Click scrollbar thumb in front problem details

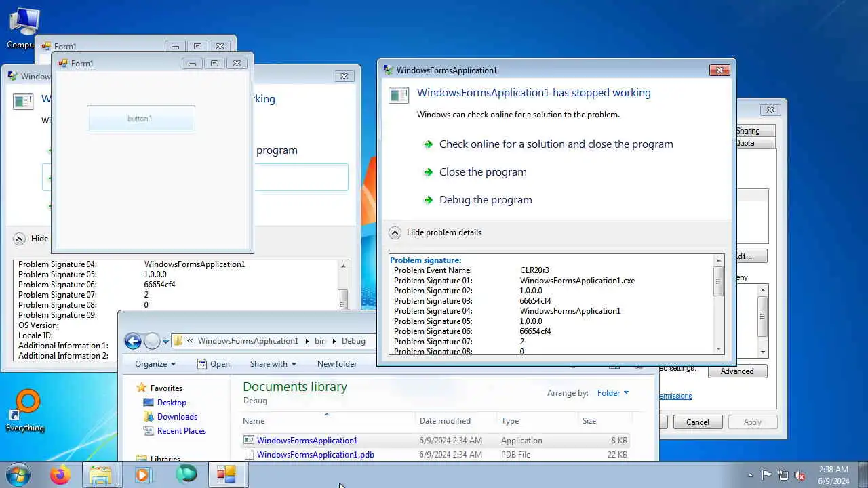(x=719, y=281)
